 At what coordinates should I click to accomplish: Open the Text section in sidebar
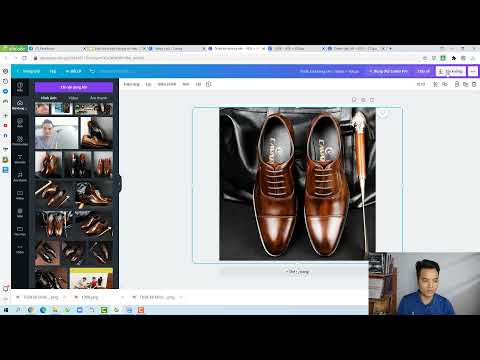pyautogui.click(x=20, y=158)
